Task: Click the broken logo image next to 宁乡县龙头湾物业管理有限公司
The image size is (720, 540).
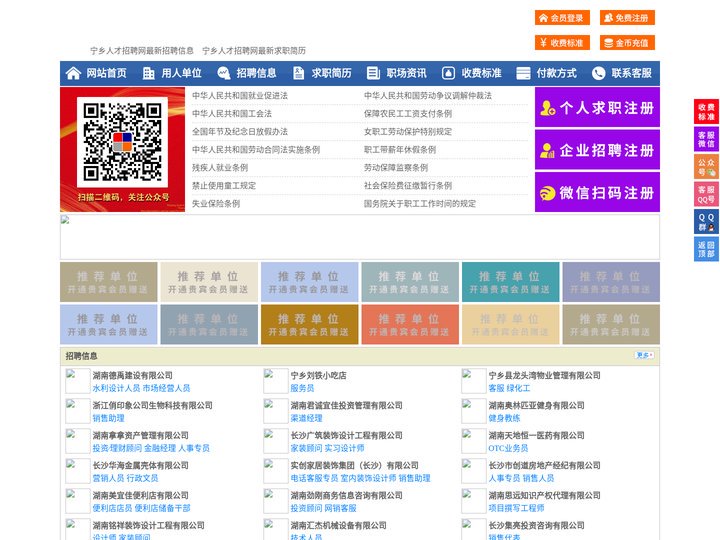Action: (x=473, y=381)
